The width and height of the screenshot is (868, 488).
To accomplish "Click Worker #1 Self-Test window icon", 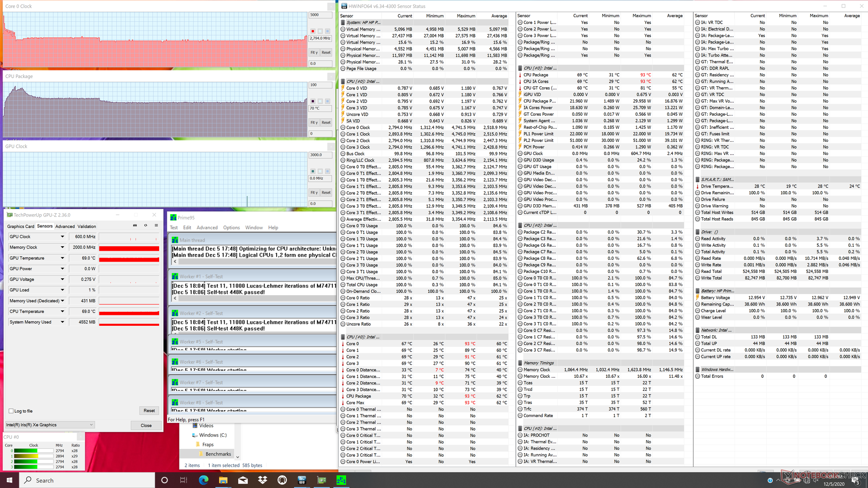I will tap(175, 277).
